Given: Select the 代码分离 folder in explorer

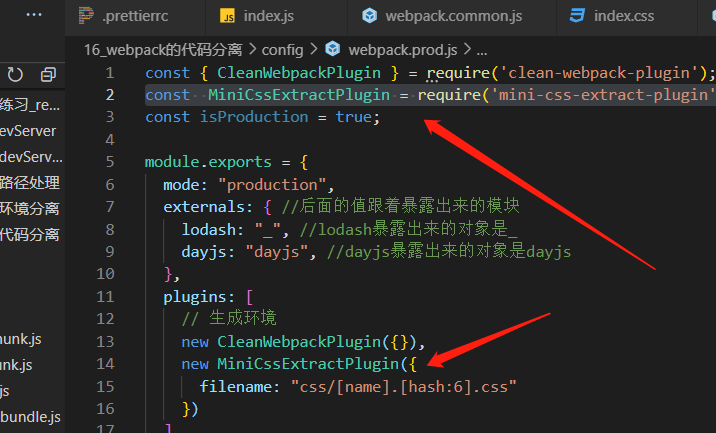Looking at the screenshot, I should point(30,234).
